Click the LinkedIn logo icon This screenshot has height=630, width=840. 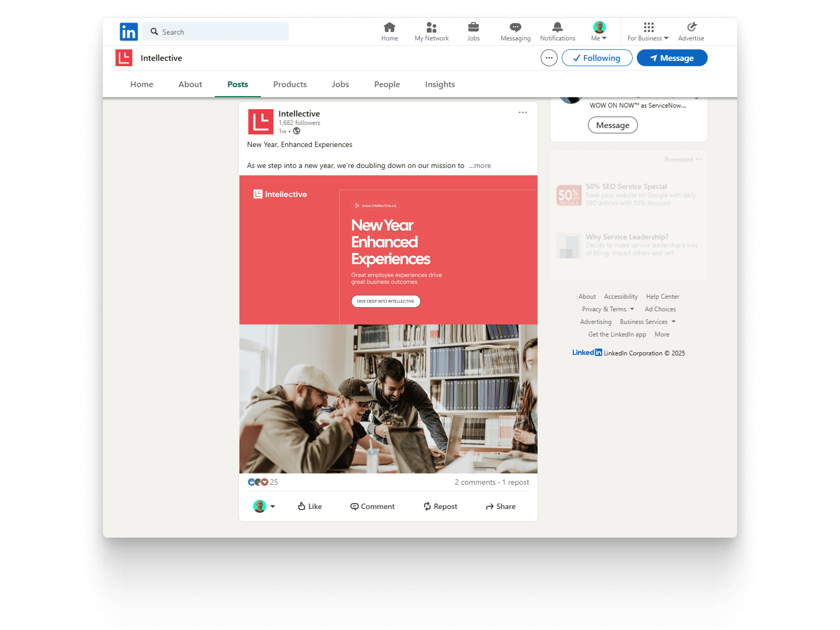point(128,31)
